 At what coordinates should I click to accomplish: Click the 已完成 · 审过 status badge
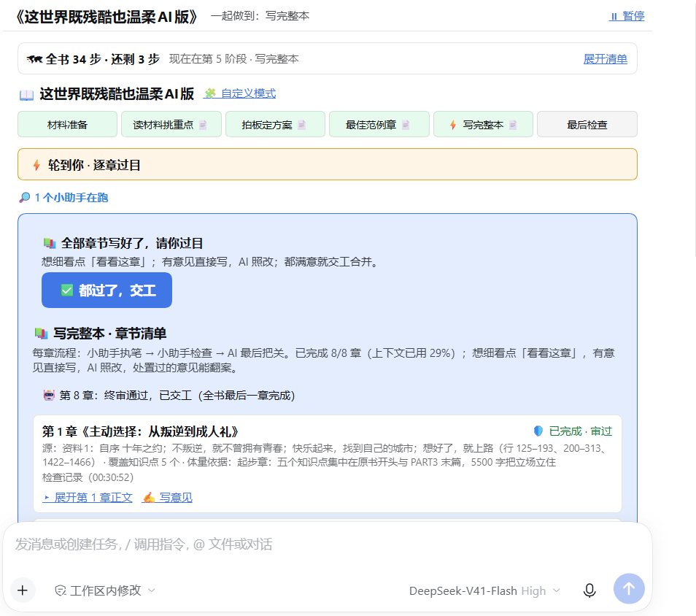[581, 431]
